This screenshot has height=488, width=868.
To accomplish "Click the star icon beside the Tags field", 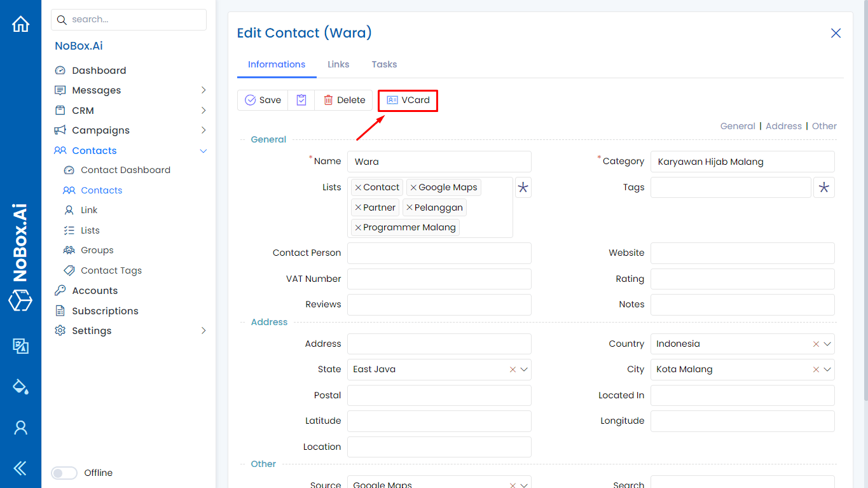I will (x=823, y=187).
